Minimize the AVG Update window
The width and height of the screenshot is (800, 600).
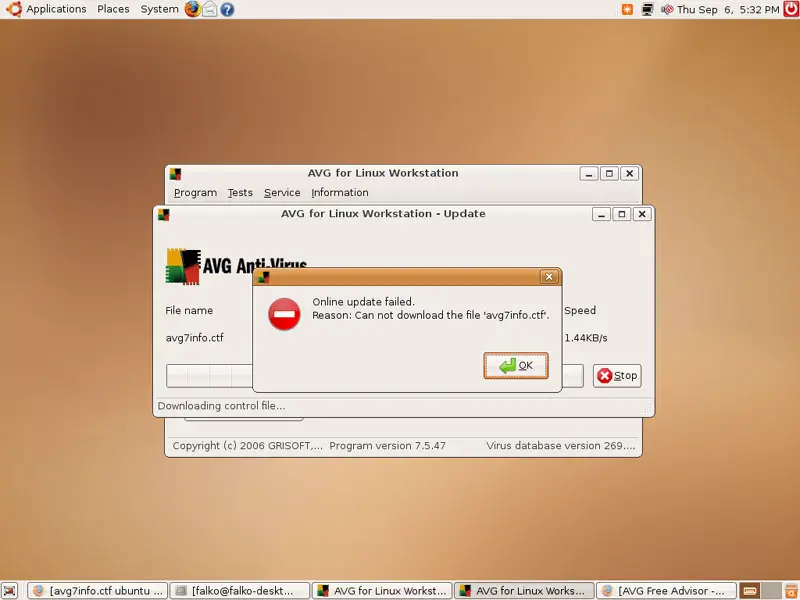tap(601, 214)
